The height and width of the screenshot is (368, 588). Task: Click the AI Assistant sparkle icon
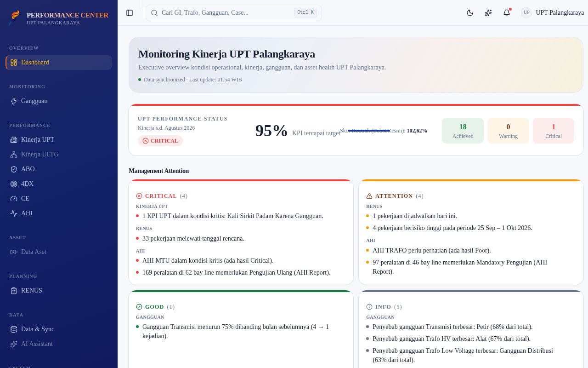(14, 344)
